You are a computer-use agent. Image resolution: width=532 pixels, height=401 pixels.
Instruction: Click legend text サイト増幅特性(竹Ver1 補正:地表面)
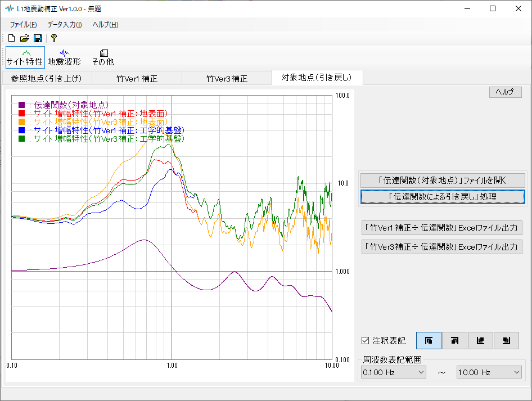(x=101, y=113)
